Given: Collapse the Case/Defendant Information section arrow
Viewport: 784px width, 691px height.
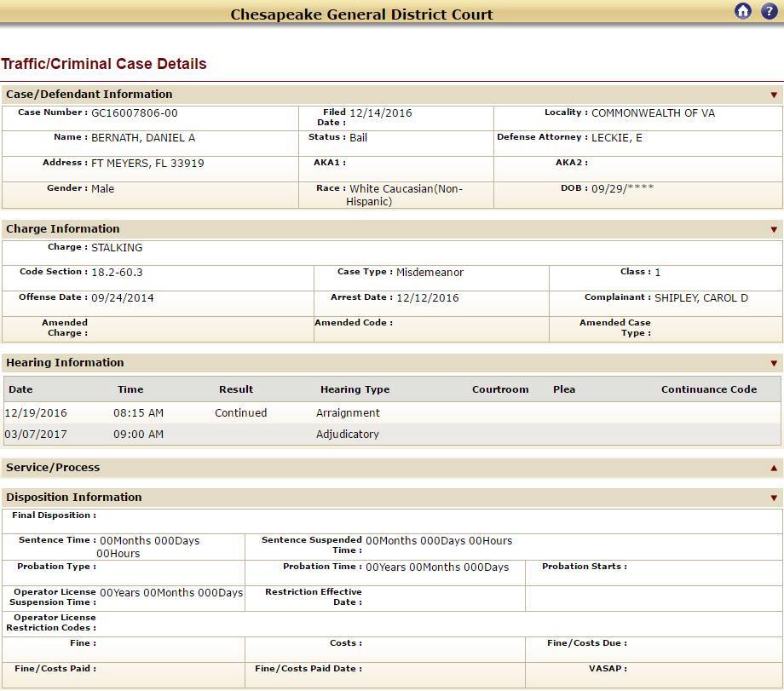Looking at the screenshot, I should point(774,95).
